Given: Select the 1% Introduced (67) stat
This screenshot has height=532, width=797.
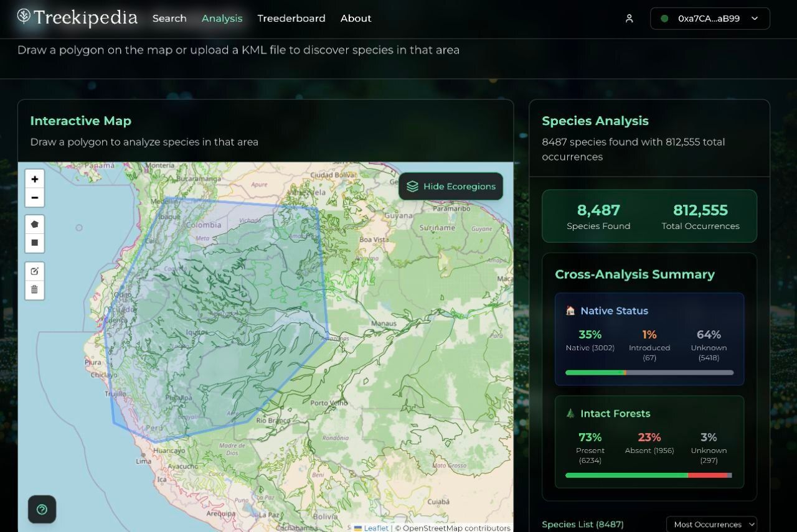Looking at the screenshot, I should pos(649,345).
